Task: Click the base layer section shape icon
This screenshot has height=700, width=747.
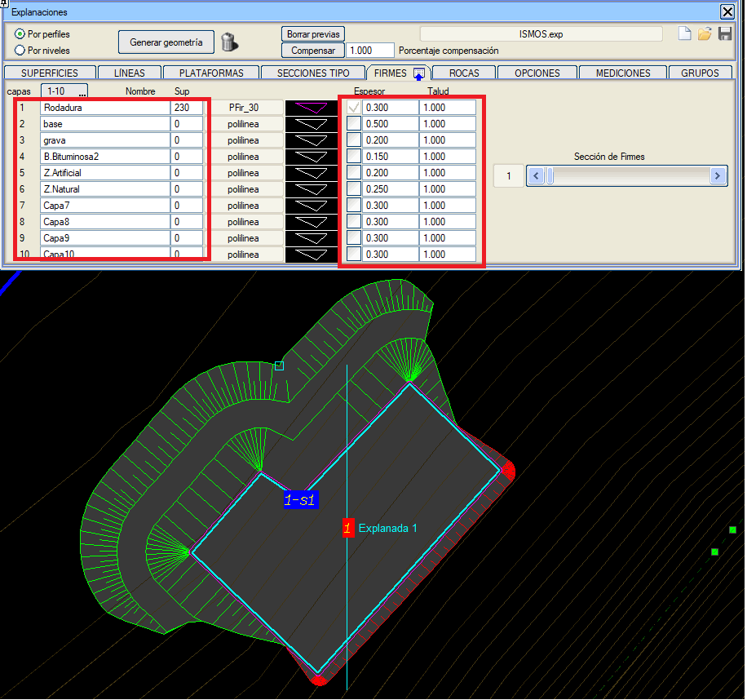Action: pyautogui.click(x=311, y=124)
